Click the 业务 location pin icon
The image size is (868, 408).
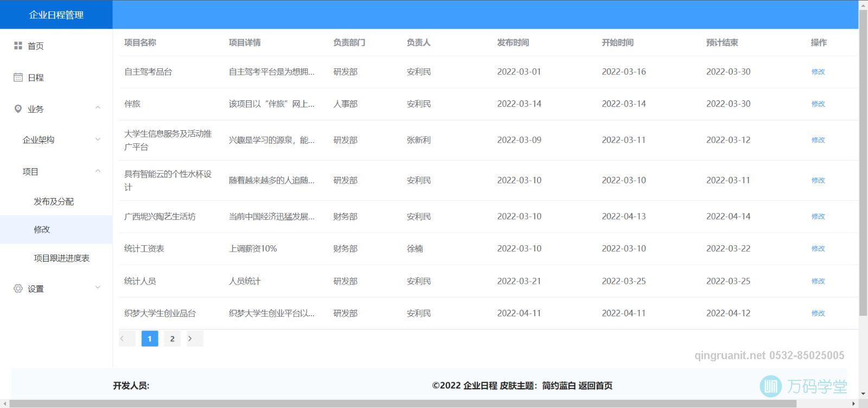(18, 109)
